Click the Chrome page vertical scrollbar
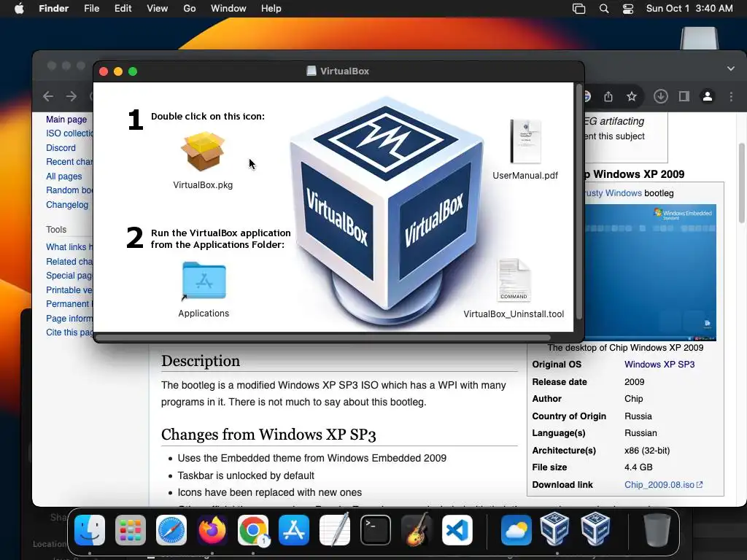The width and height of the screenshot is (747, 560). (741, 182)
